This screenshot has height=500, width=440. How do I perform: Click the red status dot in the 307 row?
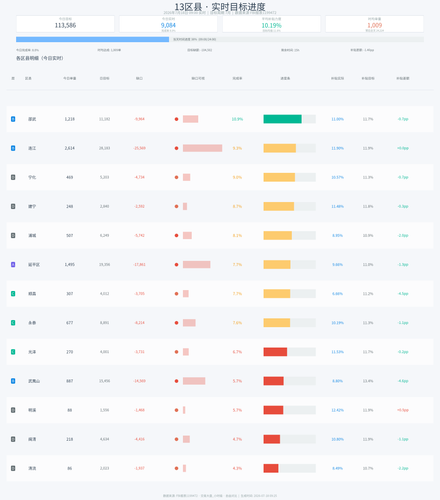(x=176, y=294)
